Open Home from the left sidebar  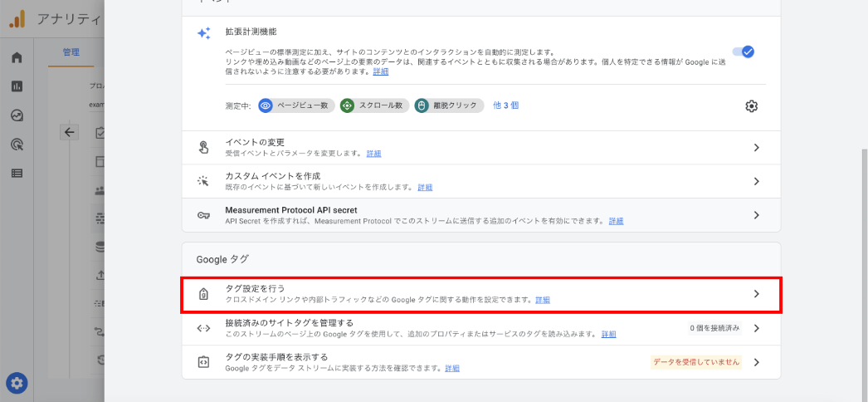point(17,57)
